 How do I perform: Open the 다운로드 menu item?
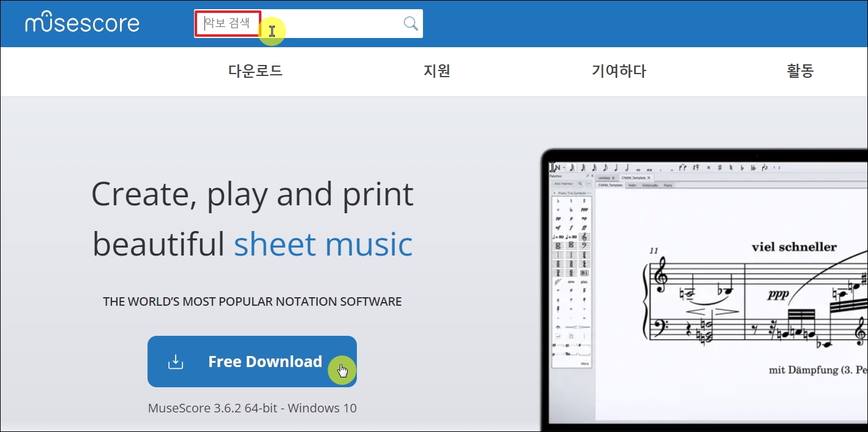(255, 71)
